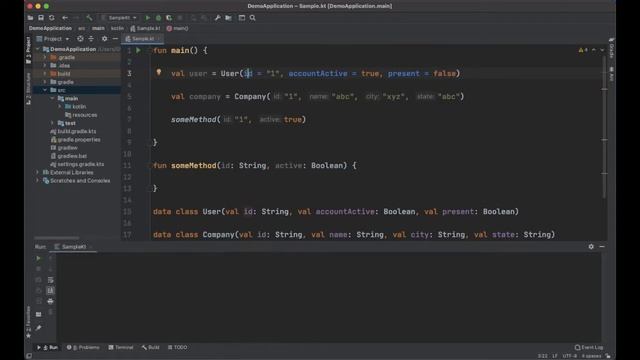Open settings via the wrench icon
This screenshot has height=360, width=640.
pyautogui.click(x=217, y=18)
